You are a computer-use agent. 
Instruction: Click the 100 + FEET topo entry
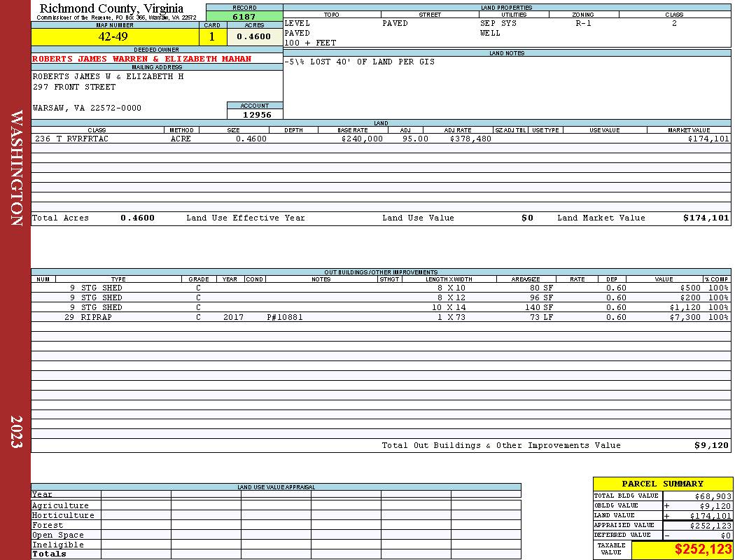pyautogui.click(x=310, y=43)
